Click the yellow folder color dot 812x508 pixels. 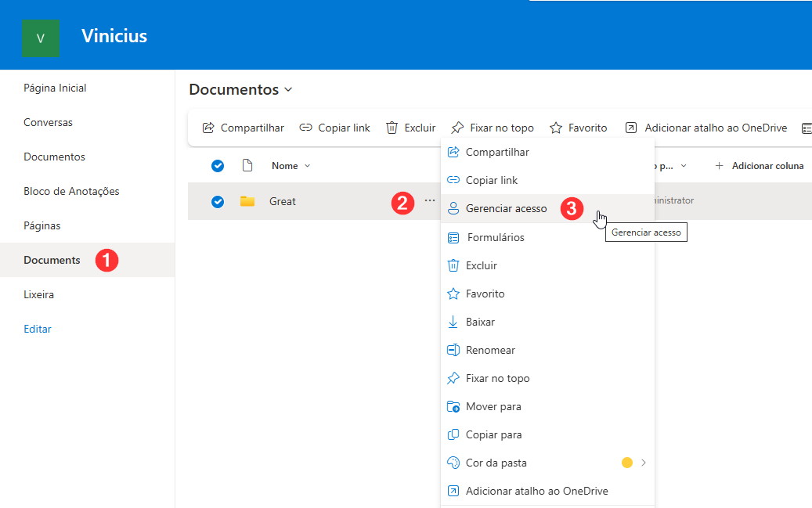(x=626, y=463)
